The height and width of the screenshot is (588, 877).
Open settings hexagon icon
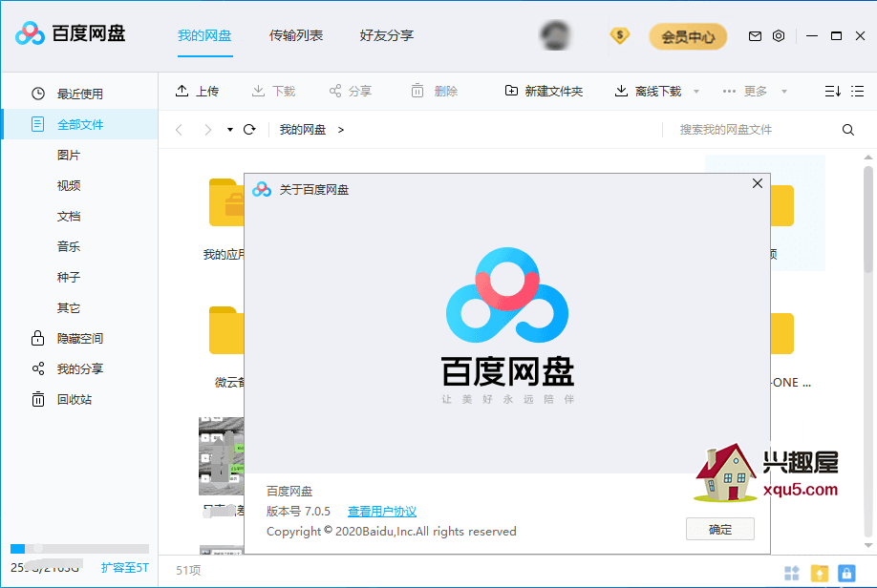click(x=779, y=36)
